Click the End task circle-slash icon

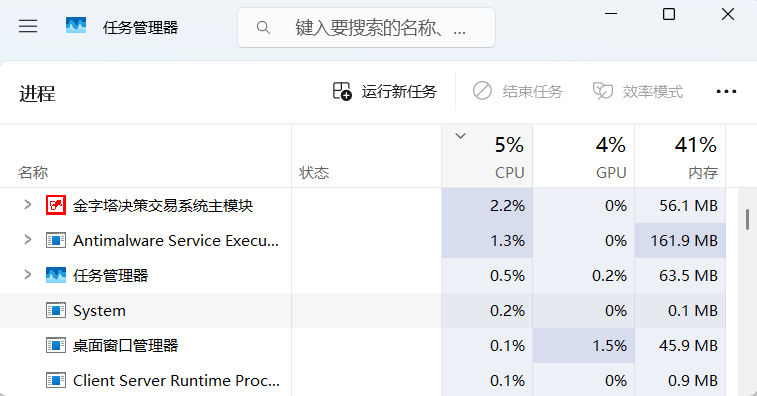(x=482, y=91)
